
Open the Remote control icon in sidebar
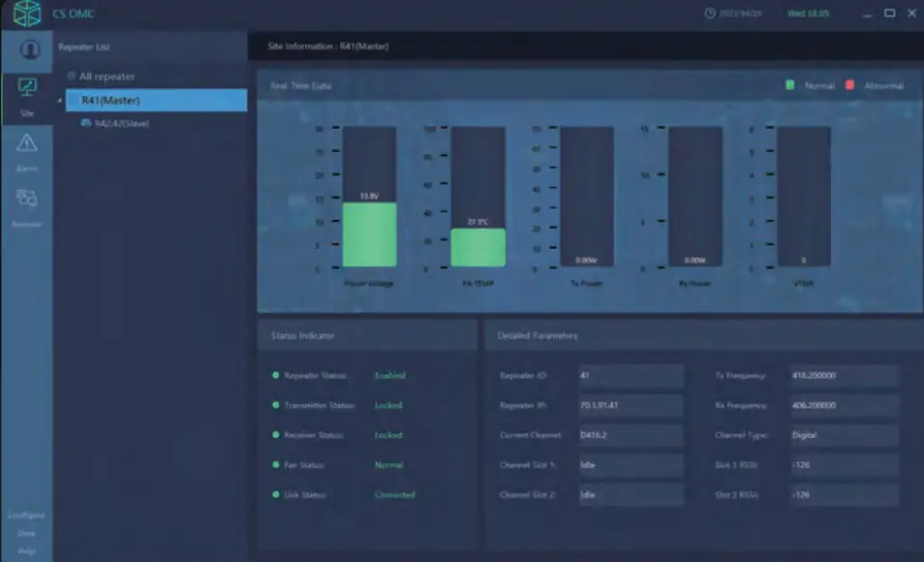[x=26, y=198]
